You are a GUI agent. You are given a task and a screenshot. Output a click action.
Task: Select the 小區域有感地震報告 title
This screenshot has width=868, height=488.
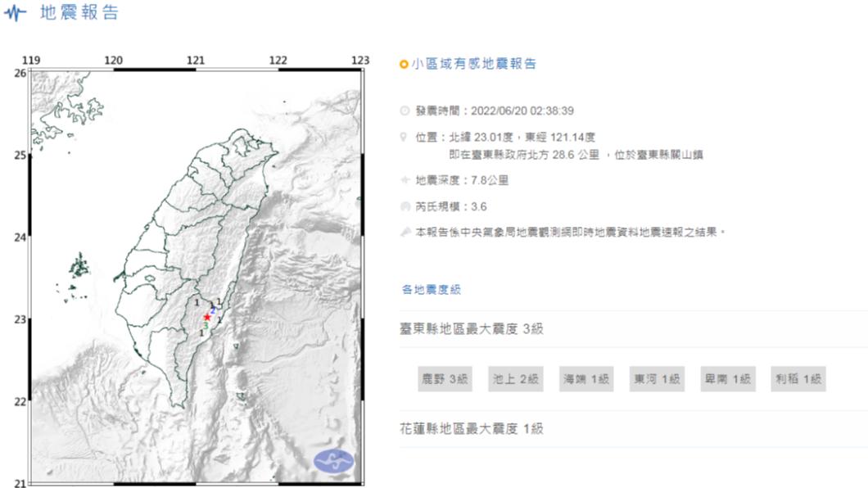pos(474,64)
